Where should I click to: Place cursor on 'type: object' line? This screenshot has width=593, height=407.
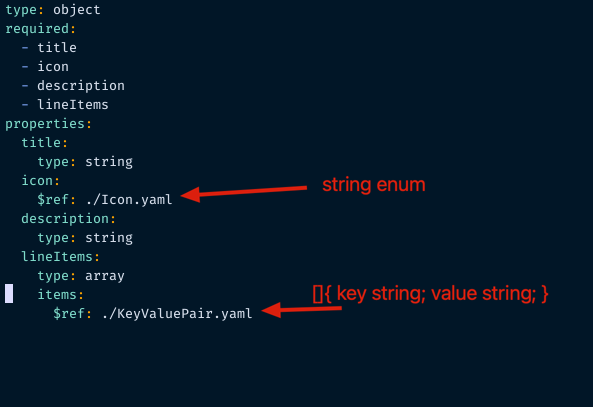[53, 10]
